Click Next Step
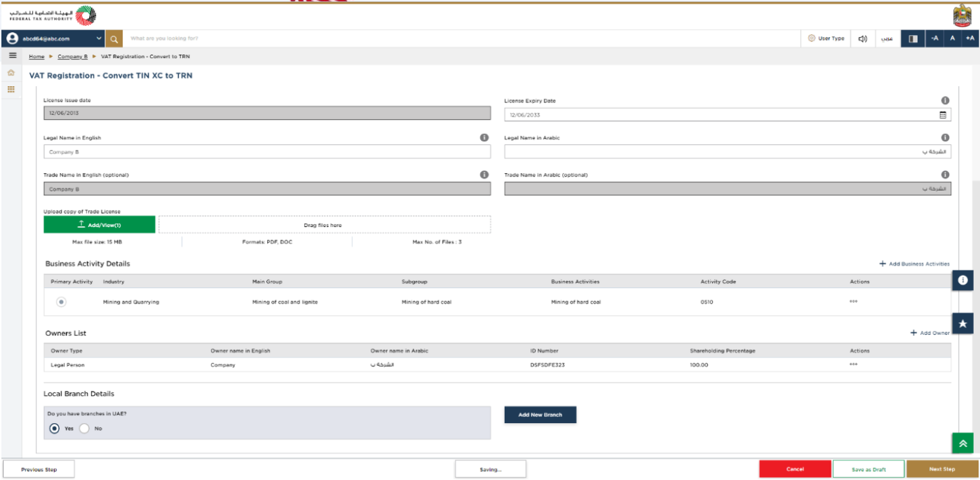Image resolution: width=980 pixels, height=480 pixels. click(942, 469)
